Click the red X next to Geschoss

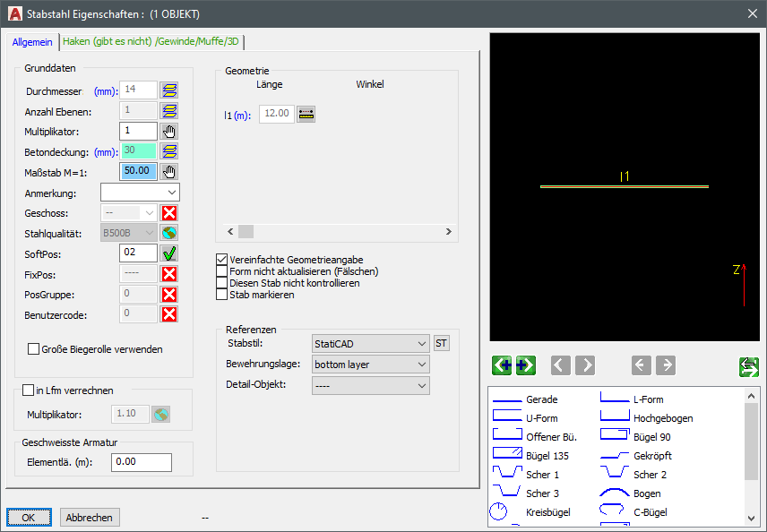(169, 213)
